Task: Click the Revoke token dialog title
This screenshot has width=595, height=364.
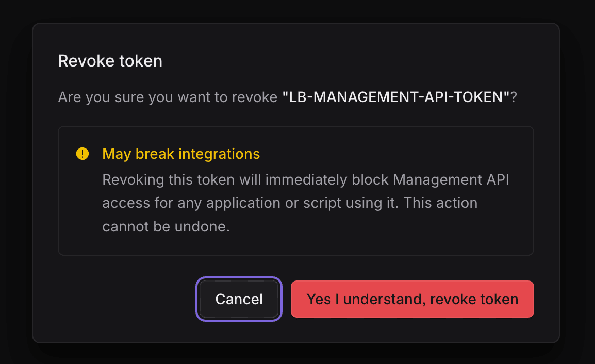Action: pos(110,61)
